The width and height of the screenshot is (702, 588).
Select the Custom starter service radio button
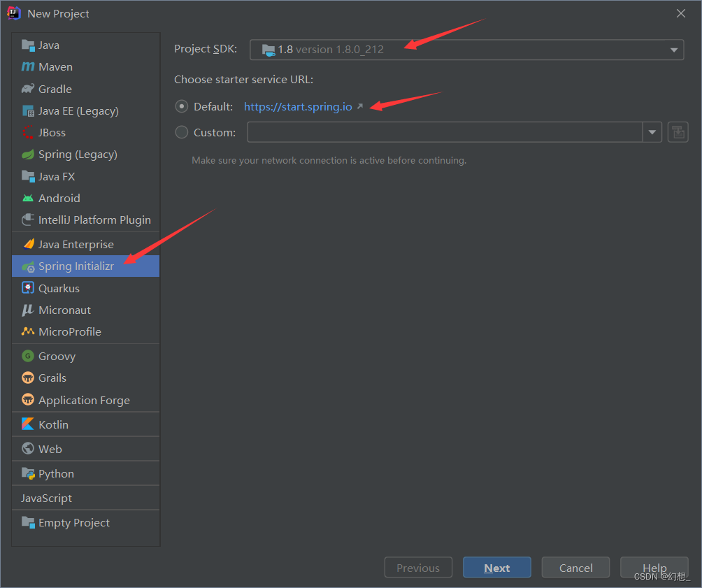pyautogui.click(x=181, y=132)
